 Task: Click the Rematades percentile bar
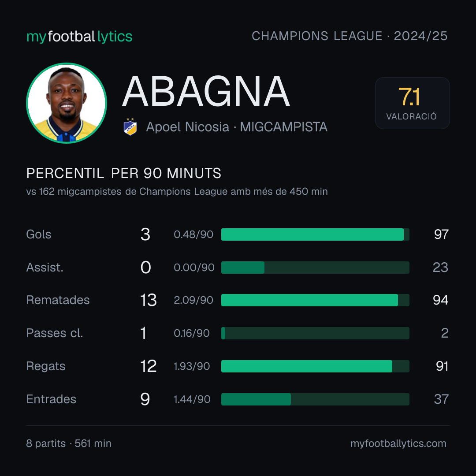pyautogui.click(x=315, y=300)
